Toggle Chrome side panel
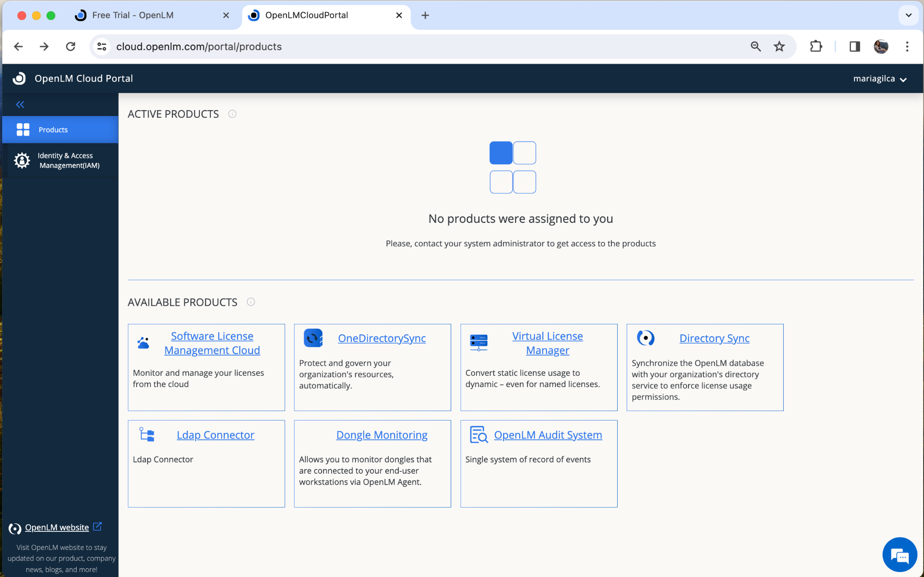Screen dimensions: 924x577 tap(855, 46)
